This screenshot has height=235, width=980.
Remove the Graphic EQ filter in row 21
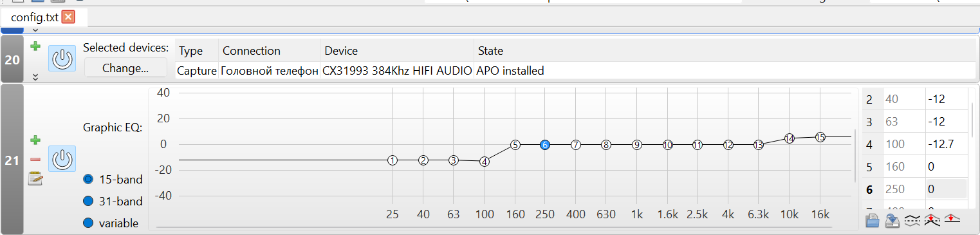point(35,159)
